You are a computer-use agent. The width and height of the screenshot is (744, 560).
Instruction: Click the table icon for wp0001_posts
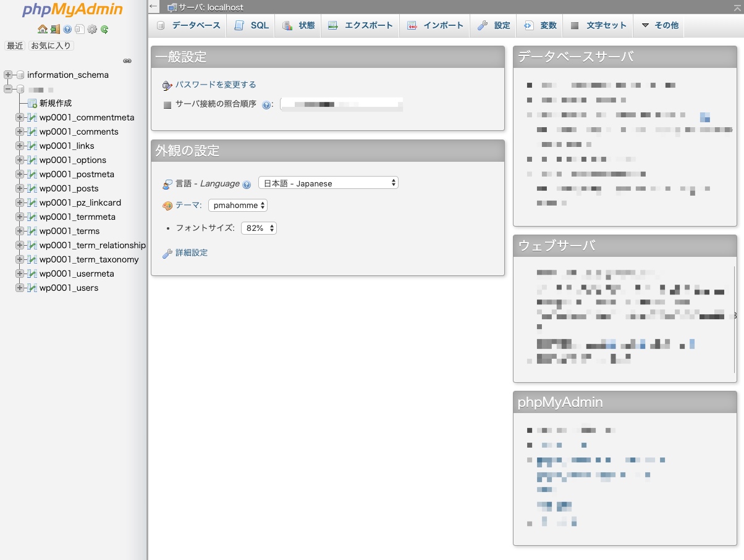pos(33,188)
